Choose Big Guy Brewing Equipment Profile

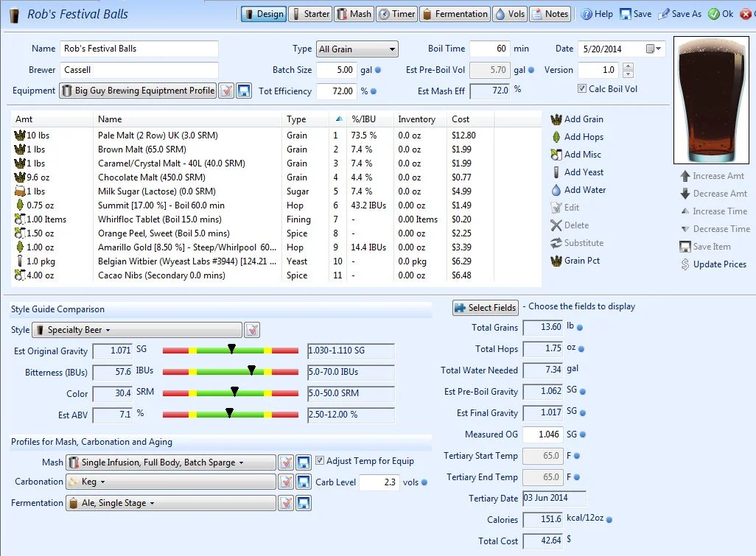coord(139,91)
